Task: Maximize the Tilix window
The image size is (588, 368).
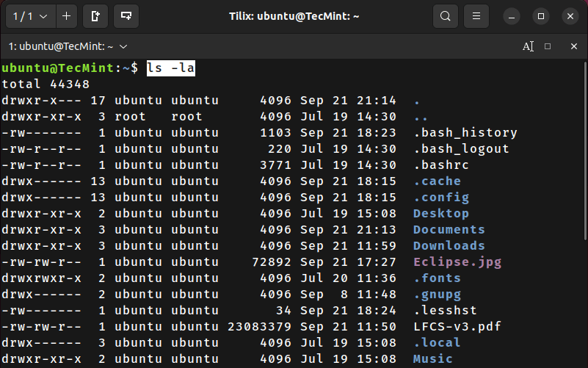Action: pos(541,15)
